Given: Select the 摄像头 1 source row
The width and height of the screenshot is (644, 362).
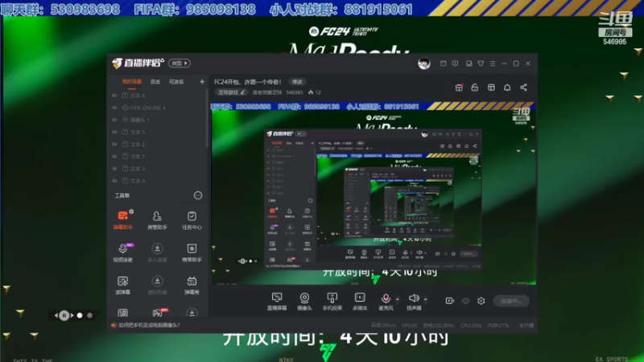Looking at the screenshot, I should point(158,120).
